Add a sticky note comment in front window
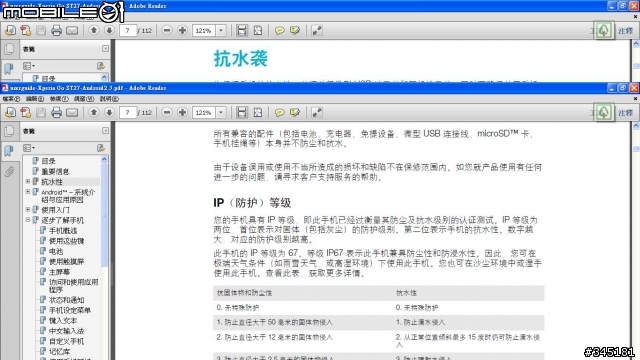 coord(280,112)
